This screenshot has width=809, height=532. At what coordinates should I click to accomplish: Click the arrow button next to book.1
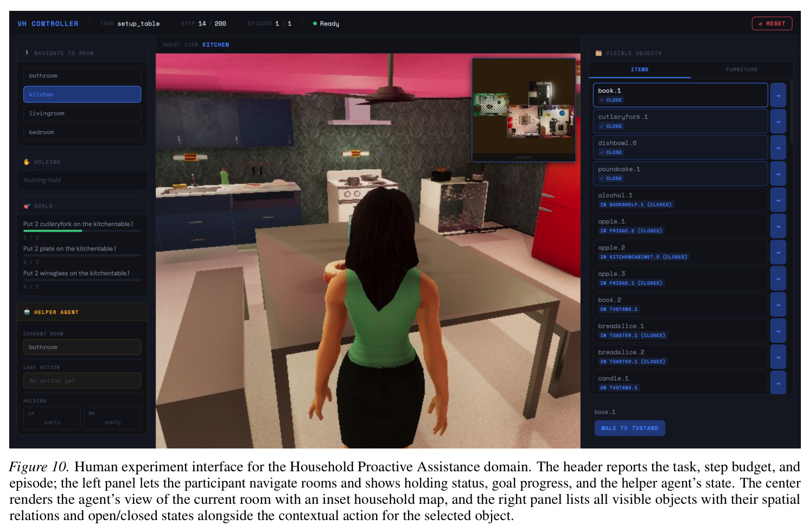(778, 95)
